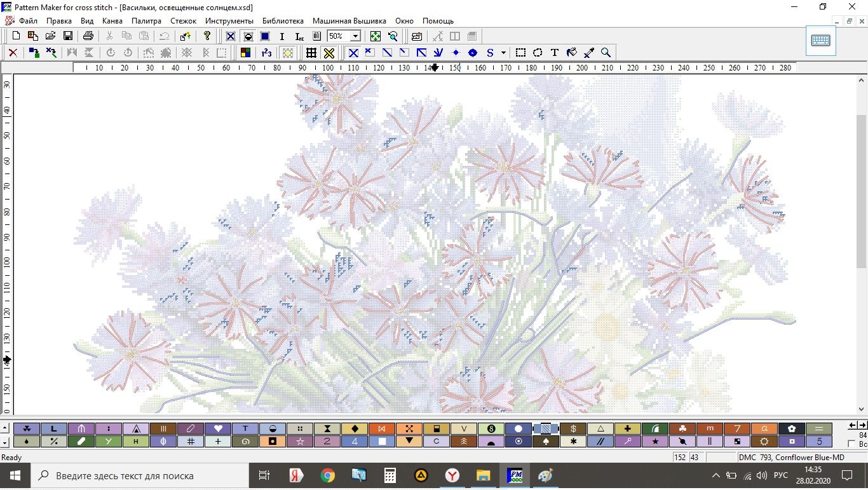Tick the checkbox right of the palette
This screenshot has width=868, height=490.
point(851,444)
